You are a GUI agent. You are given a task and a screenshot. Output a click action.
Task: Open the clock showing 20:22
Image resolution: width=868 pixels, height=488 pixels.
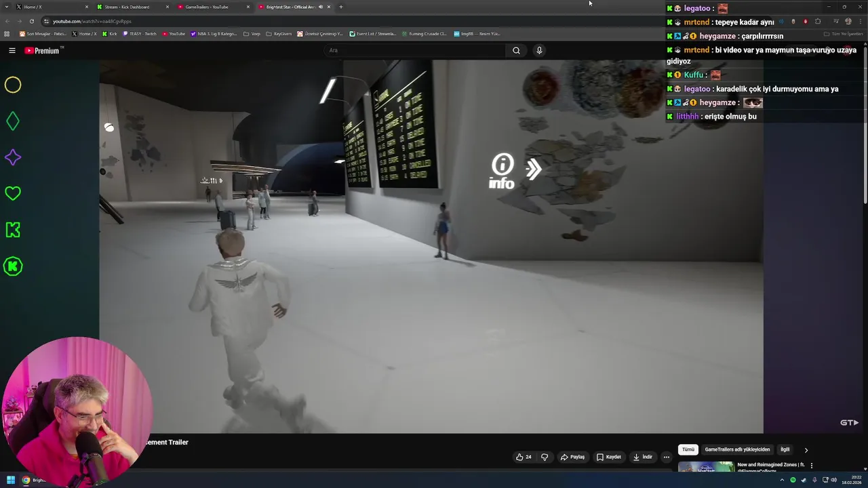851,480
